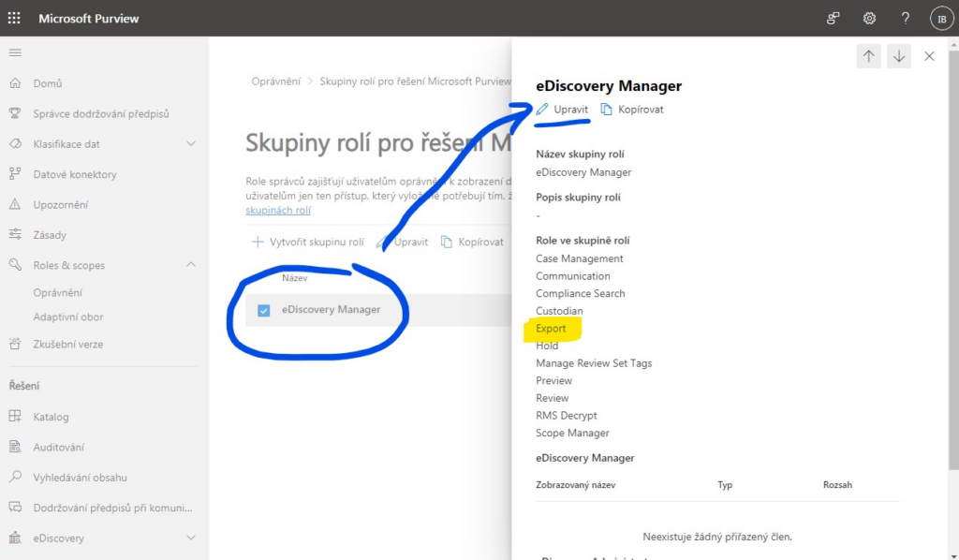Open the settings gear in header

click(x=869, y=19)
